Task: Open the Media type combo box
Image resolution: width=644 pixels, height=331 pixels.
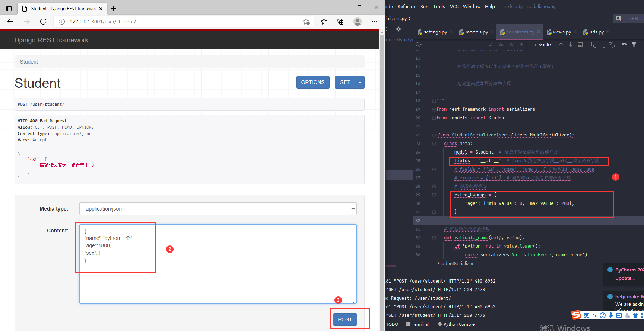Action: click(x=218, y=209)
